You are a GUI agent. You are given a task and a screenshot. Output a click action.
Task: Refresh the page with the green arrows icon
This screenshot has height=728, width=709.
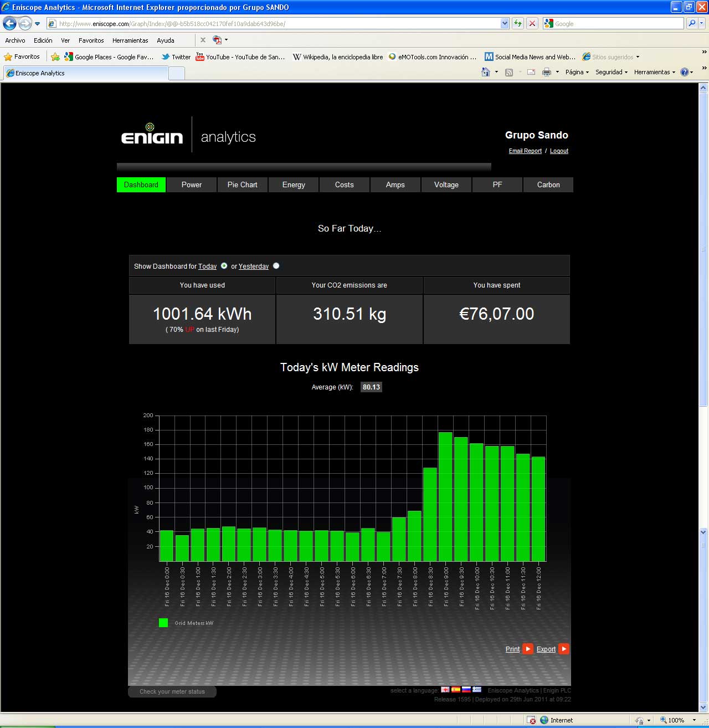(x=518, y=23)
